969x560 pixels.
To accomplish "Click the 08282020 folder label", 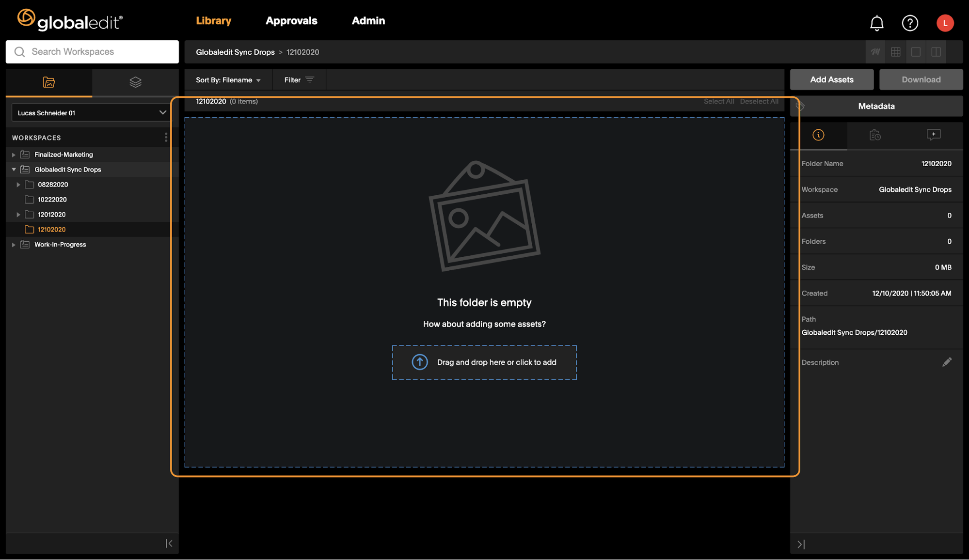I will (53, 185).
